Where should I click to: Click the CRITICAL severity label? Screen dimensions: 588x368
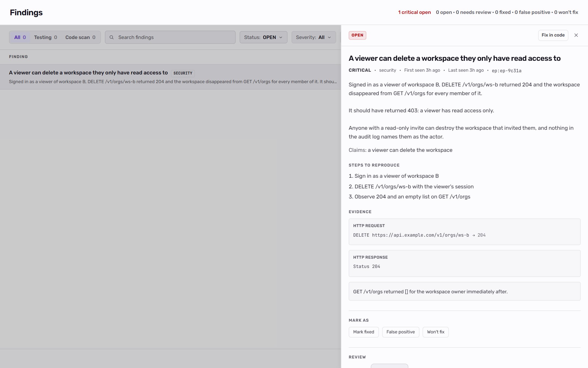click(x=360, y=70)
